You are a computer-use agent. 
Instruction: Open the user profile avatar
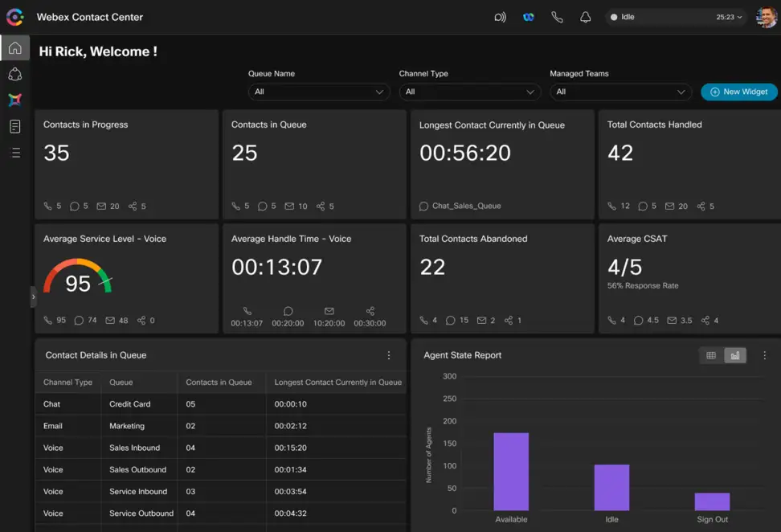tap(766, 18)
